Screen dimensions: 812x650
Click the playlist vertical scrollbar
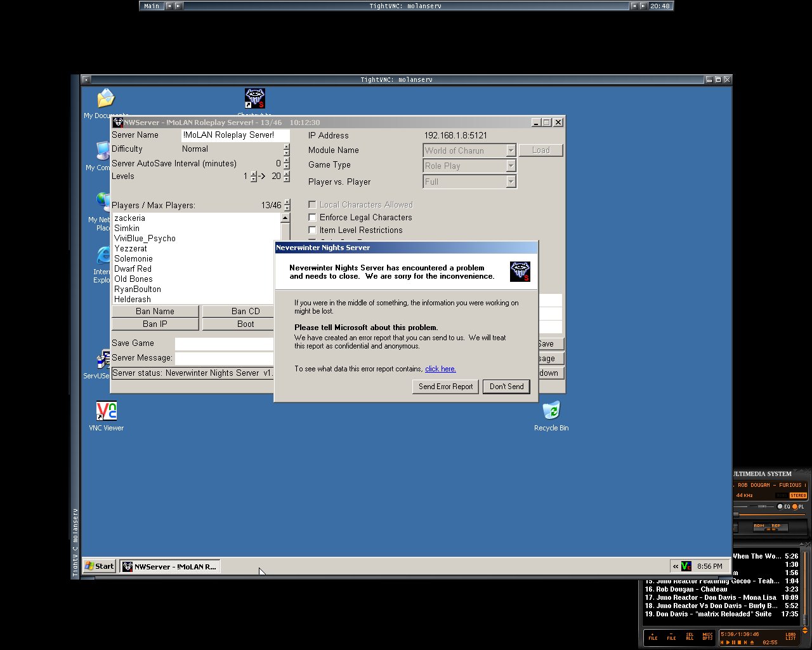[804, 587]
